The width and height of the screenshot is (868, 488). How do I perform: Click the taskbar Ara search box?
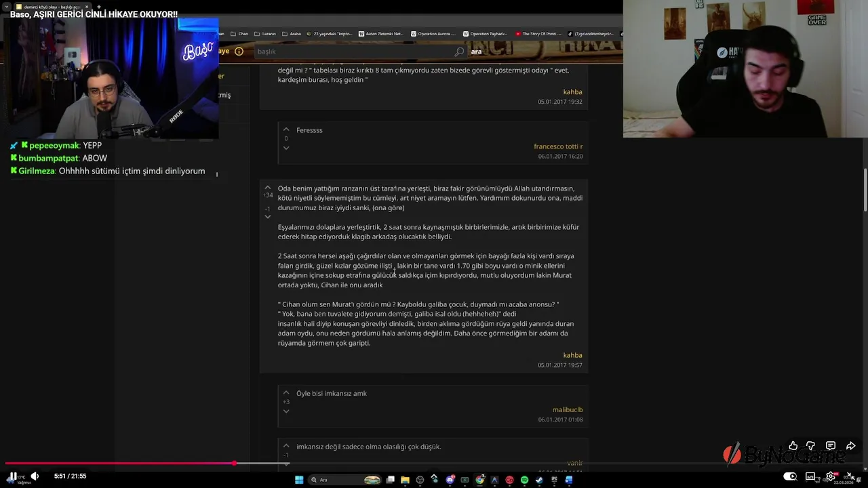[344, 480]
